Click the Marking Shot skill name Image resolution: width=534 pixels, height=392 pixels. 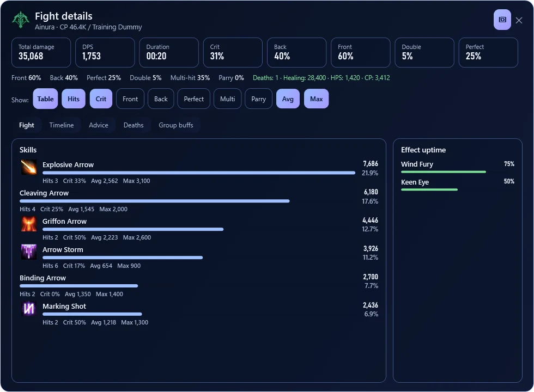[x=64, y=306]
